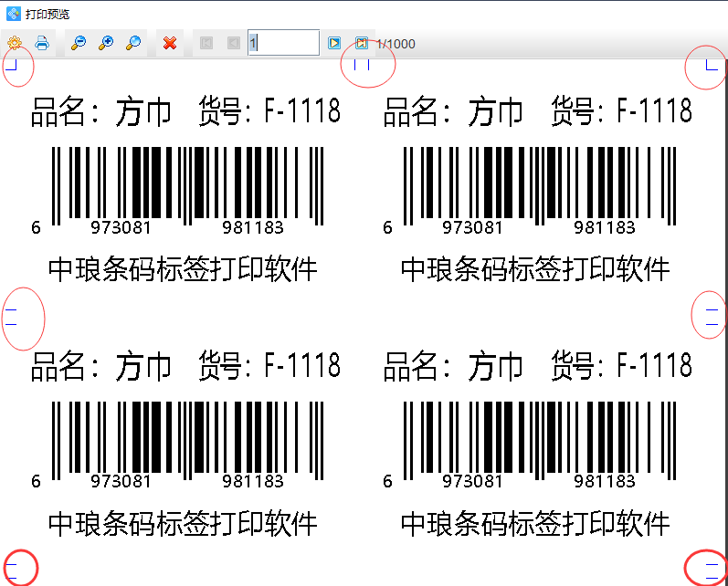
Task: Zoom in using the plus magnifier
Action: tap(106, 43)
